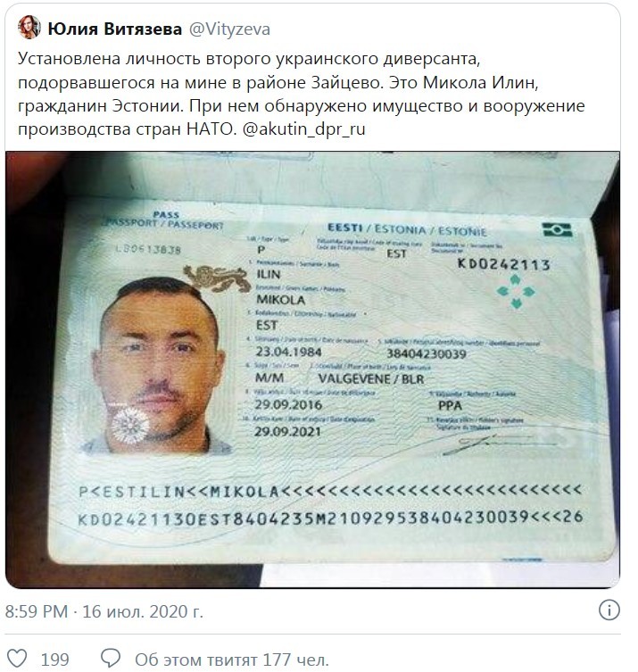The image size is (638, 672).
Task: Open the 8:59 PM timestamp link
Action: tap(37, 611)
